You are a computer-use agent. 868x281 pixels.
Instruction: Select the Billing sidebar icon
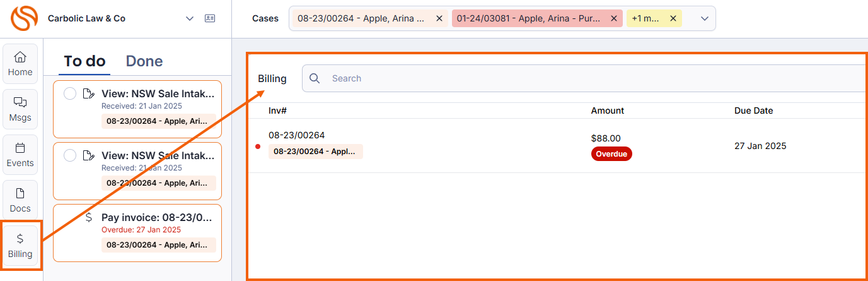click(20, 246)
